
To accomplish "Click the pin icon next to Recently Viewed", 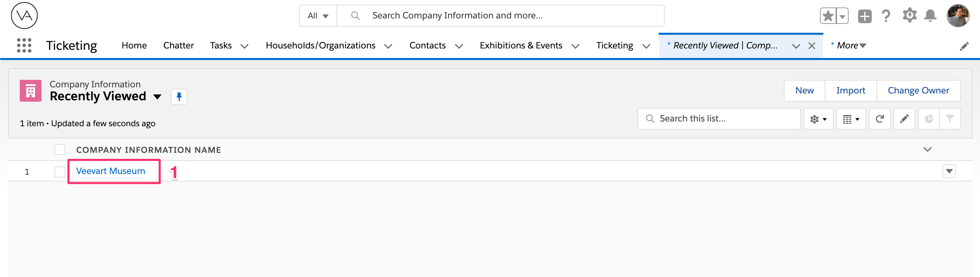I will pyautogui.click(x=179, y=97).
